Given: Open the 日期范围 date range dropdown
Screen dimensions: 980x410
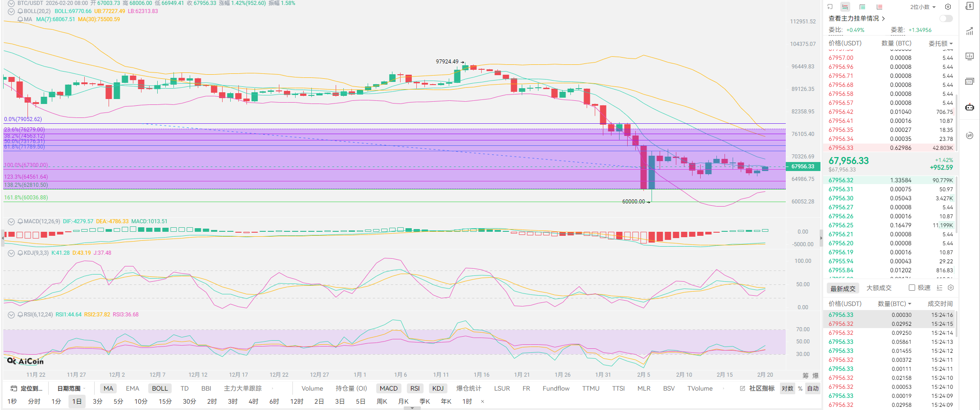Looking at the screenshot, I should pyautogui.click(x=71, y=388).
